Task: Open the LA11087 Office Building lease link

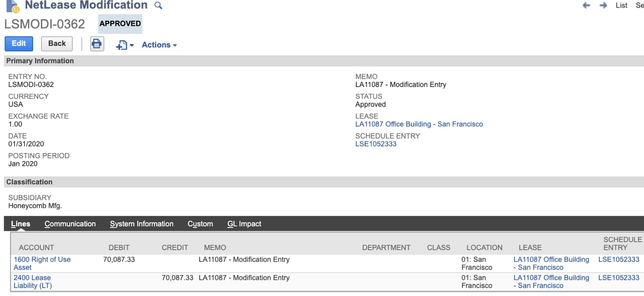Action: [419, 124]
